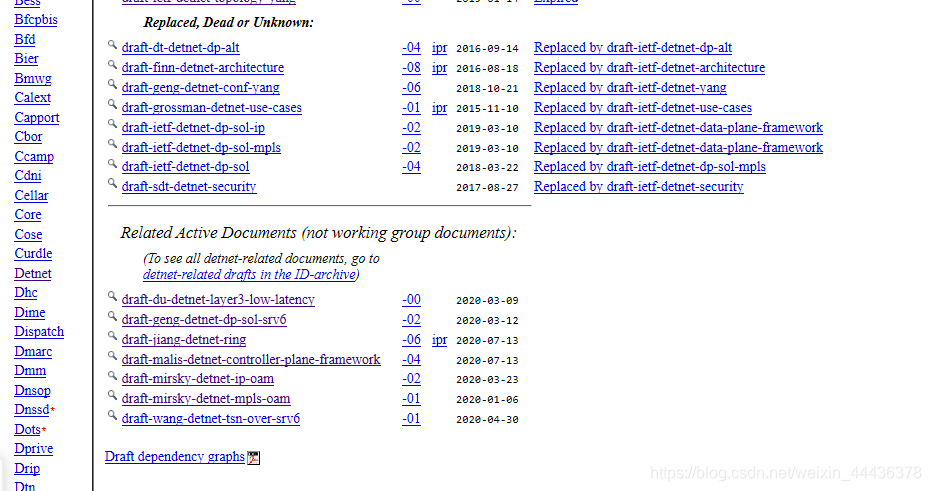The height and width of the screenshot is (491, 931).
Task: Click magnifier icon beside draft-ietf-detnet-dp-sol-ip
Action: (112, 124)
